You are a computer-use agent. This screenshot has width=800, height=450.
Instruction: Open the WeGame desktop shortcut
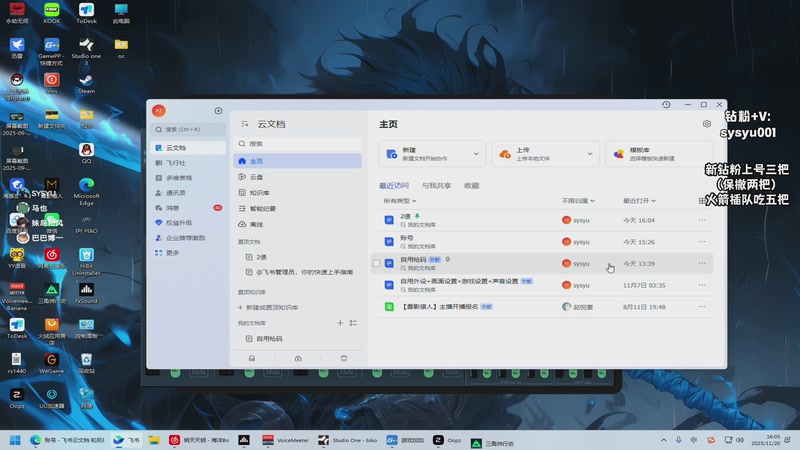[x=52, y=363]
